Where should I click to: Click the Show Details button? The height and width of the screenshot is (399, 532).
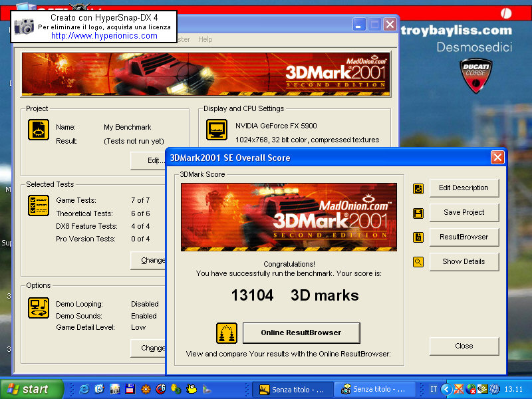pyautogui.click(x=464, y=261)
